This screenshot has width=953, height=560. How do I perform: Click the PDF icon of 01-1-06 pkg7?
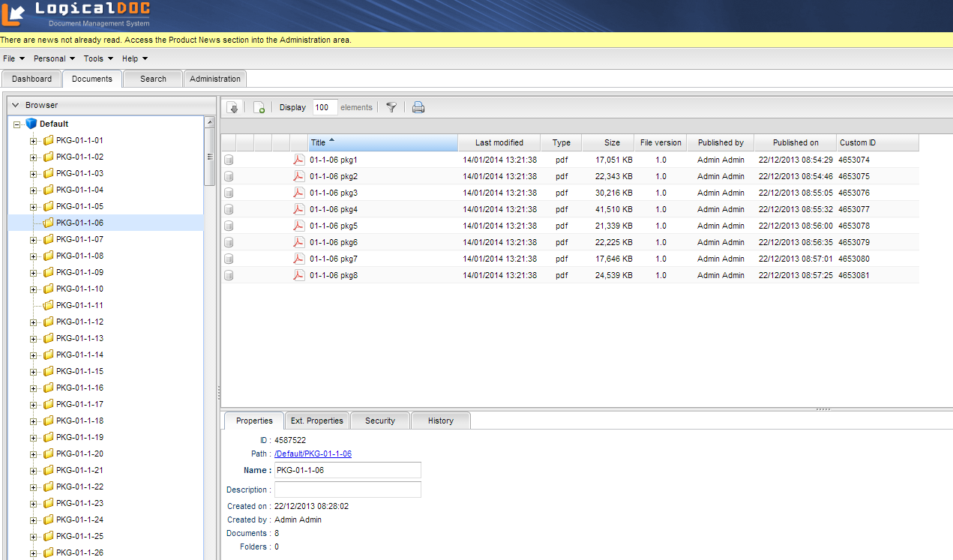(298, 259)
